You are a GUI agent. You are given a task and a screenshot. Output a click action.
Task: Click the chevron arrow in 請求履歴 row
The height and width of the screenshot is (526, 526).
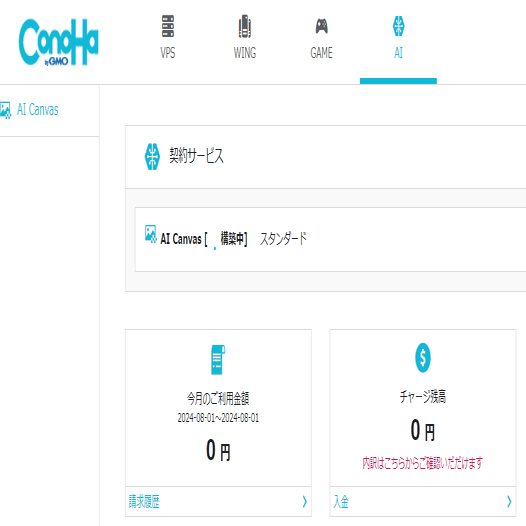click(x=305, y=502)
